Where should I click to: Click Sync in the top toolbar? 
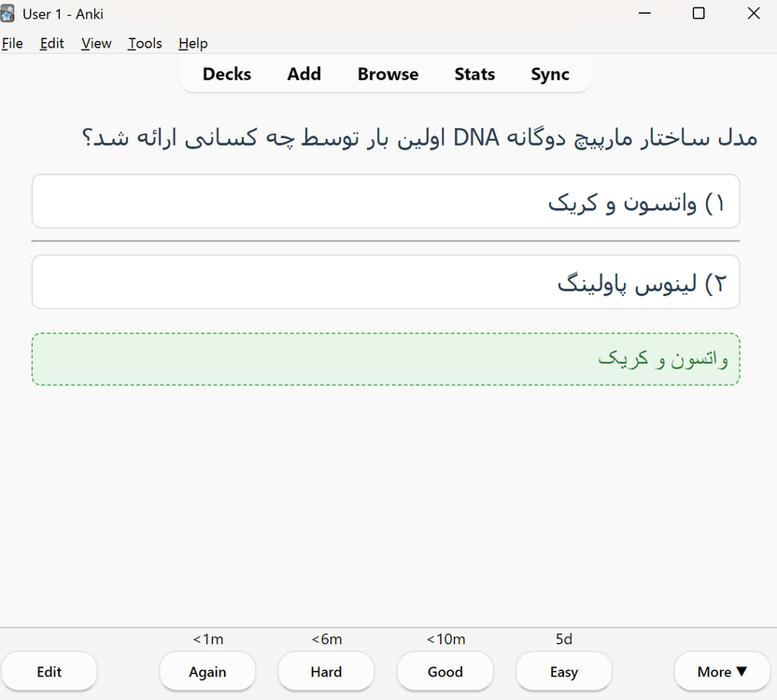[550, 75]
